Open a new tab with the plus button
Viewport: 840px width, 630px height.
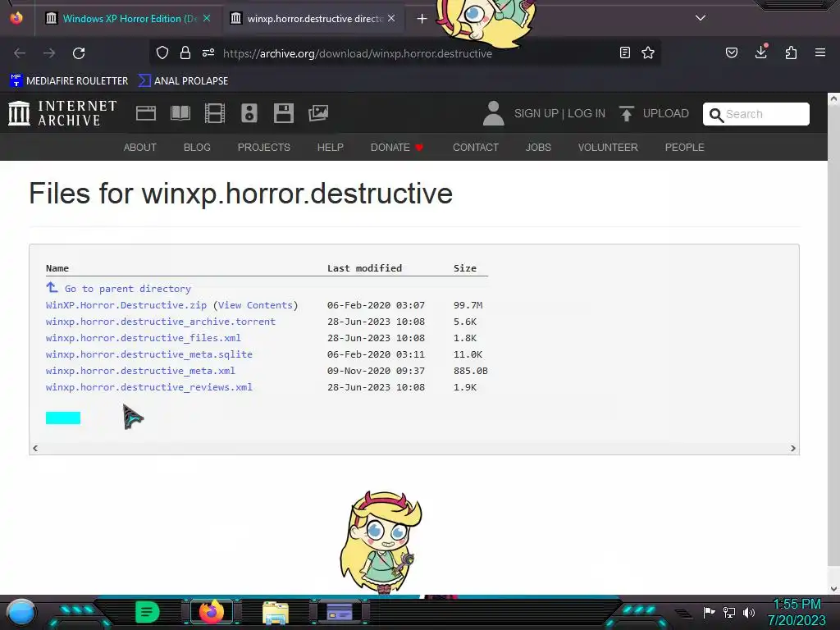click(422, 19)
